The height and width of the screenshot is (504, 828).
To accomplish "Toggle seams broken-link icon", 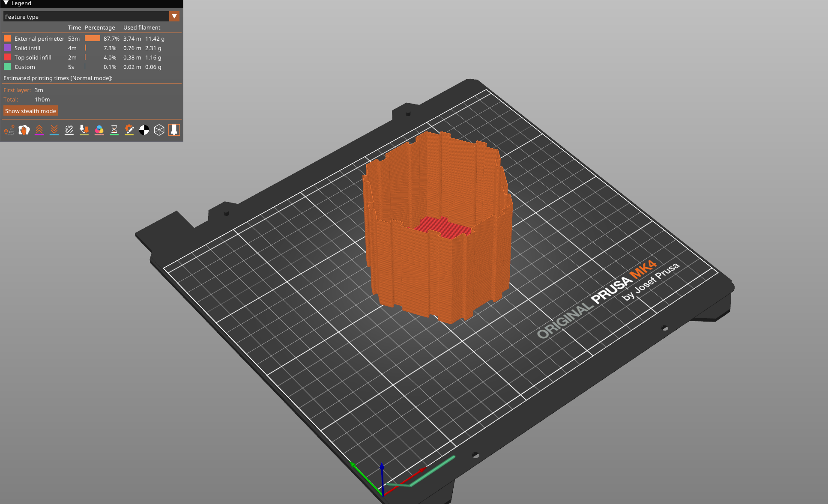I will tap(69, 130).
